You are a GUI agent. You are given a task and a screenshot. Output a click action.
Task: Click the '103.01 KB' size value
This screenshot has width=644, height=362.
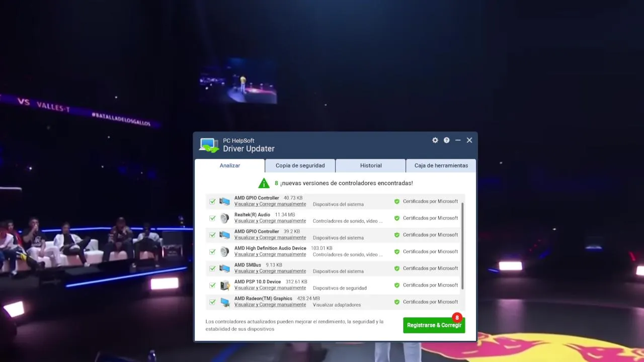click(x=321, y=248)
